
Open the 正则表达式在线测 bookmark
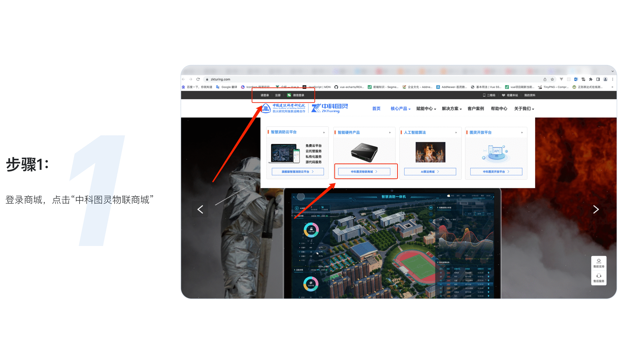pos(588,87)
